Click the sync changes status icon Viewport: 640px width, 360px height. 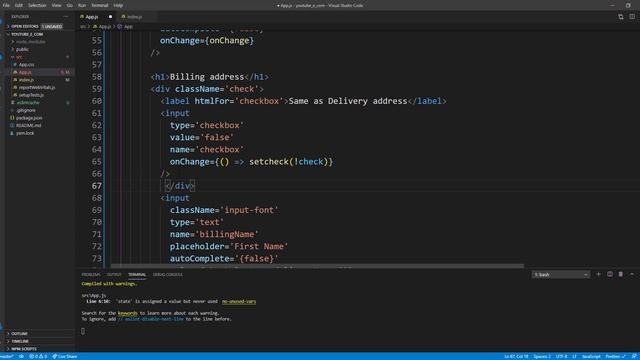coord(21,356)
